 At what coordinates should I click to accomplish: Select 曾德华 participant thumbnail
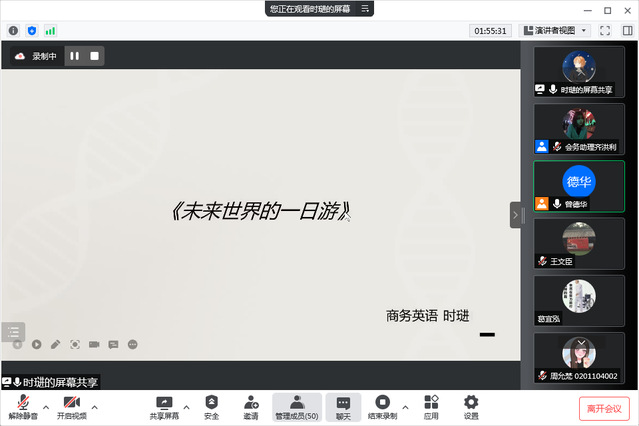579,186
